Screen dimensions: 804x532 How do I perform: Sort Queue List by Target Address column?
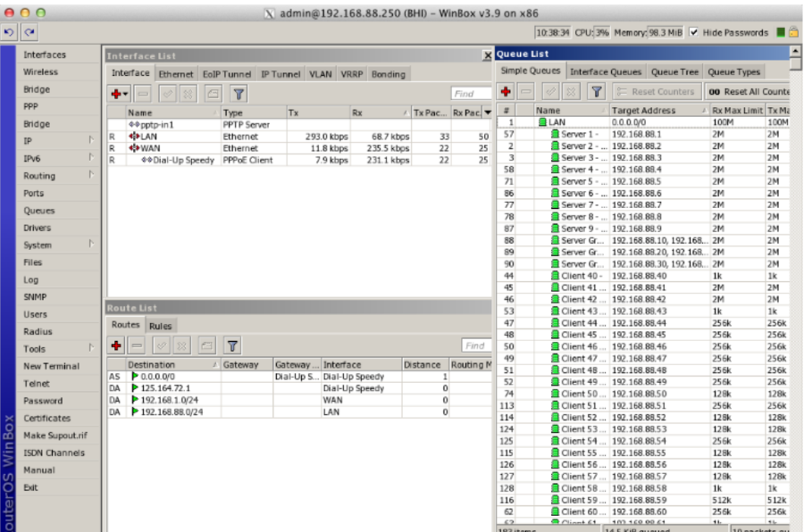pyautogui.click(x=659, y=110)
